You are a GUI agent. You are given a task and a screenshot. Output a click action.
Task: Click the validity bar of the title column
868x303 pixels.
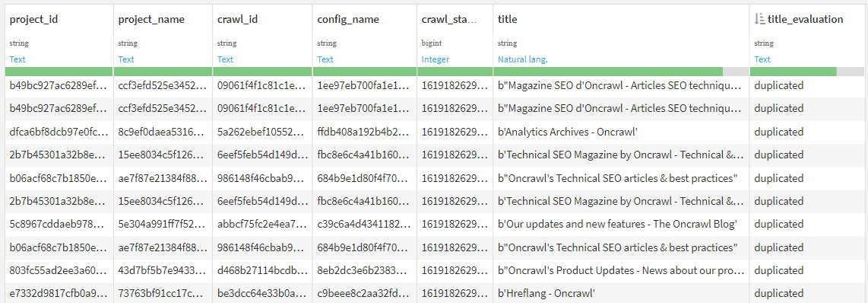[x=621, y=72]
